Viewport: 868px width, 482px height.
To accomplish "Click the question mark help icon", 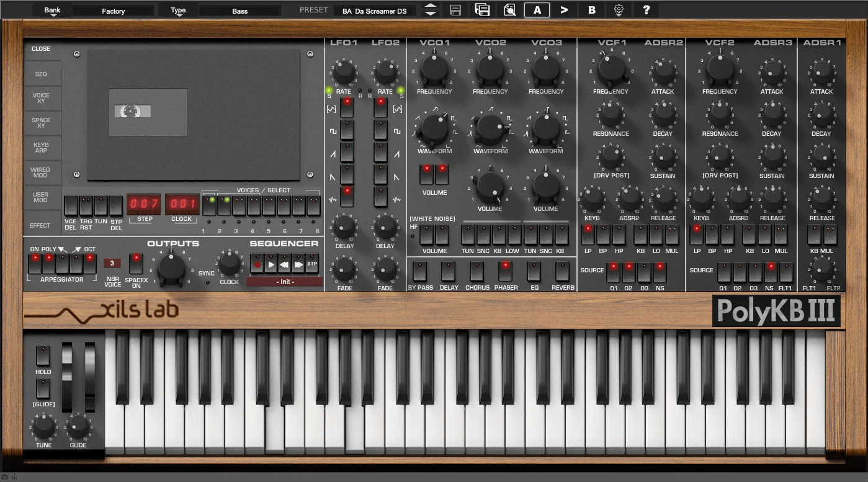I will click(647, 10).
